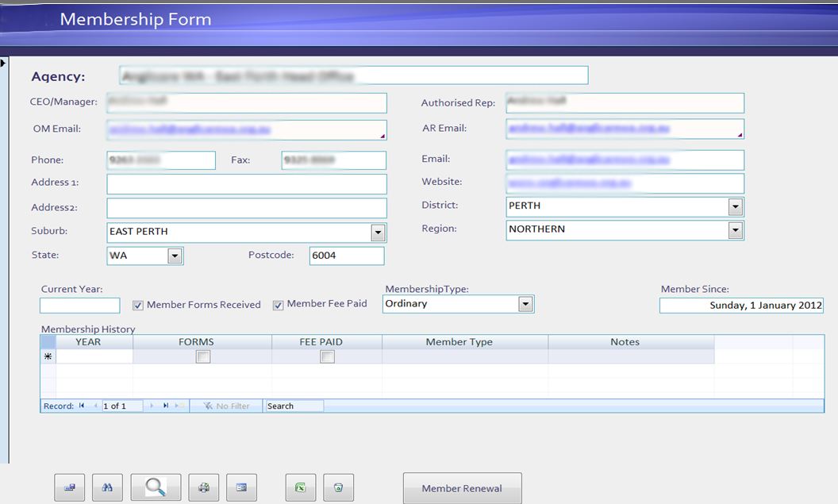This screenshot has width=838, height=504.
Task: Jump to the first record navigation arrow
Action: 82,406
